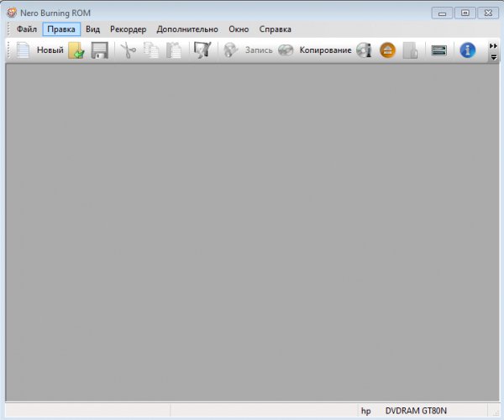Close the Nero Burning ROM window
This screenshot has height=420, width=504.
(x=488, y=13)
